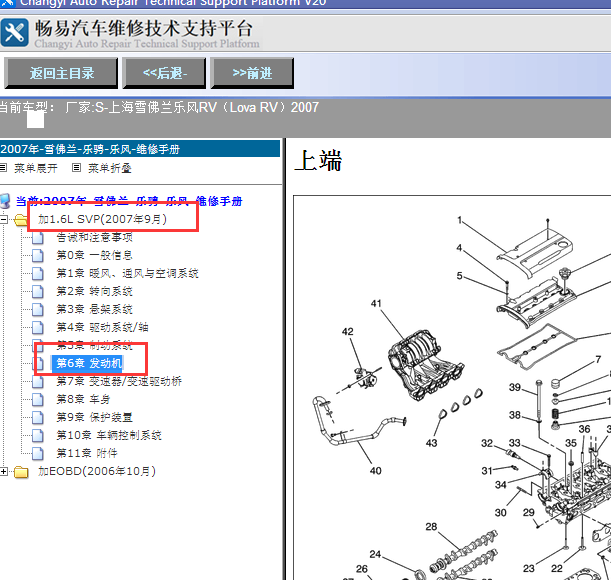Open 第1章 暖风、通风与空调系统
Screen dimensions: 611x580
click(x=127, y=273)
